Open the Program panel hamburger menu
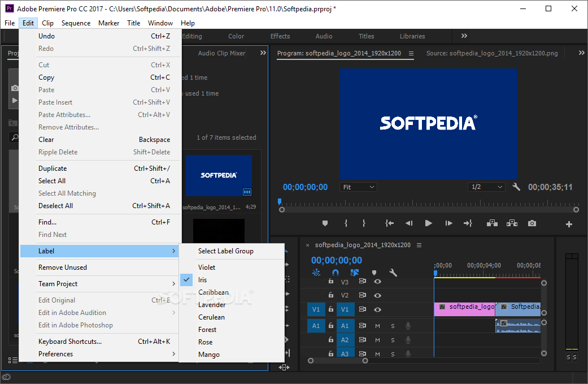Screen dimensions: 588x384 411,53
